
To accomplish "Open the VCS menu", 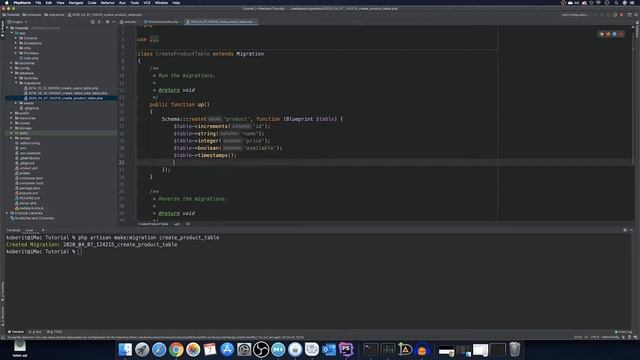I will click(x=147, y=2).
